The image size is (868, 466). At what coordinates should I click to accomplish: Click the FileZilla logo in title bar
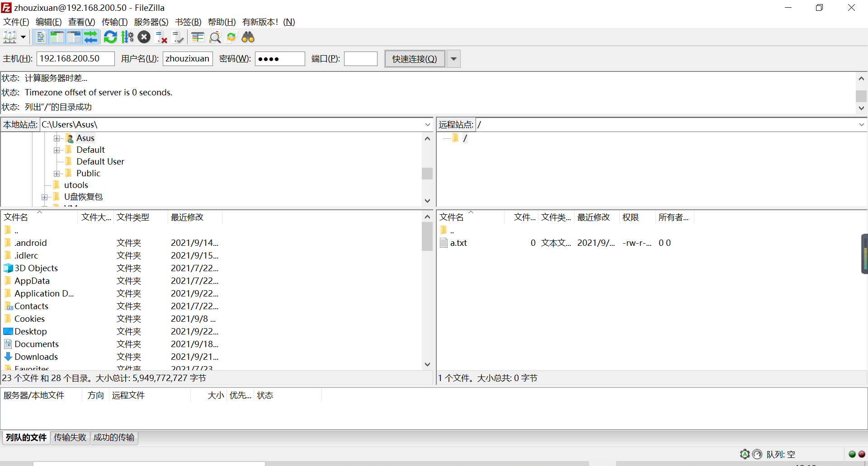point(6,8)
